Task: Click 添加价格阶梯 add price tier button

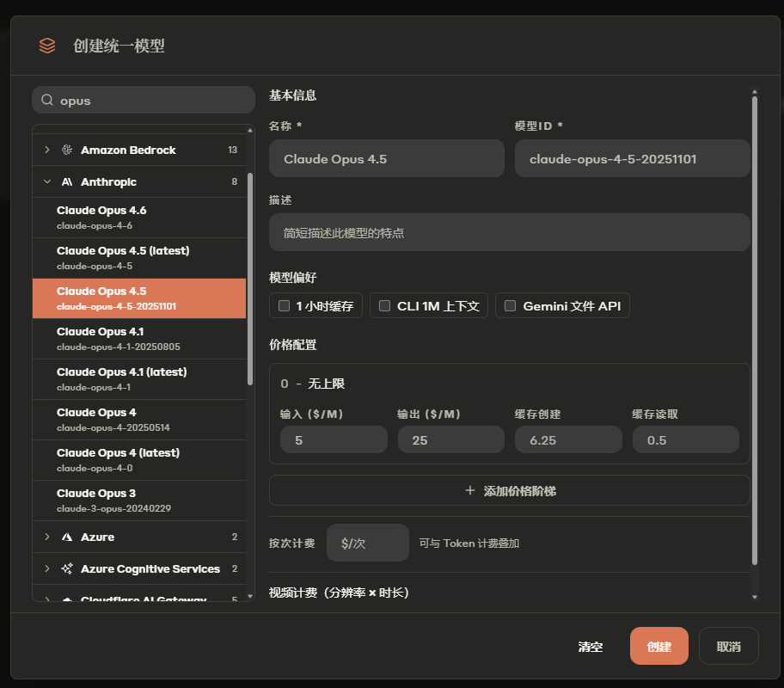Action: [510, 490]
